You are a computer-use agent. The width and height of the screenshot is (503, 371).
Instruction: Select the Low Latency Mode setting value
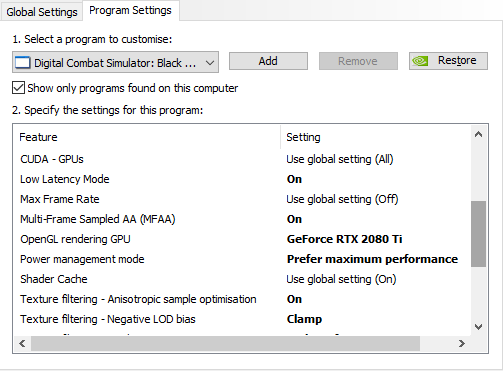tap(294, 179)
